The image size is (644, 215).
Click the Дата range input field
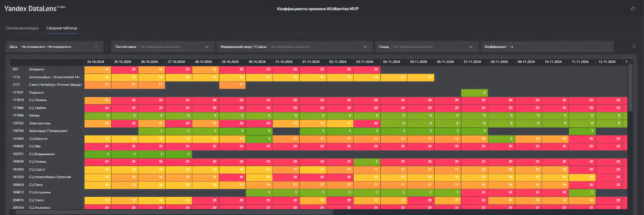tap(58, 47)
